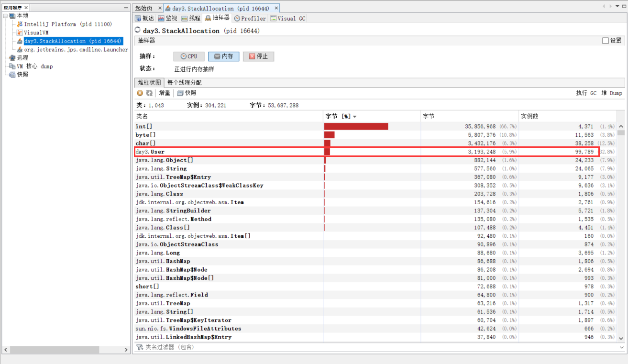Screen dimensions: 628x364
Task: Click the VM 核心 dump icon
Action: click(12, 66)
